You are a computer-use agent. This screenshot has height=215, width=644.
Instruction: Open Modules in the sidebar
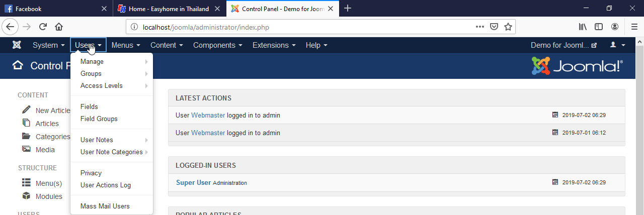[x=49, y=196]
